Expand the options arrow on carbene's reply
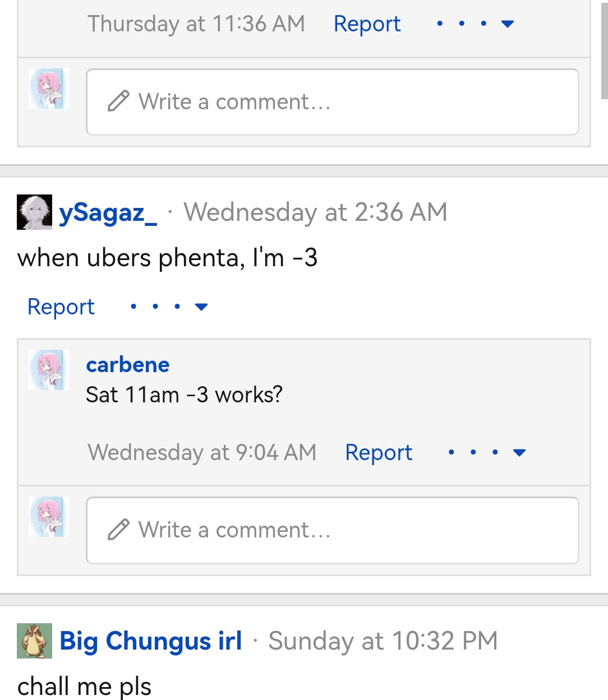Screen dimensions: 608x700 519,452
